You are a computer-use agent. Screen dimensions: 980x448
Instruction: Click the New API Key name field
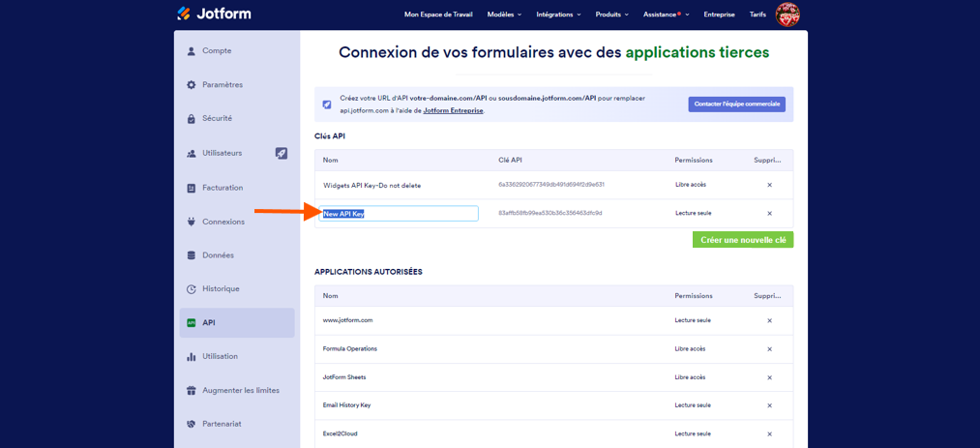[399, 214]
